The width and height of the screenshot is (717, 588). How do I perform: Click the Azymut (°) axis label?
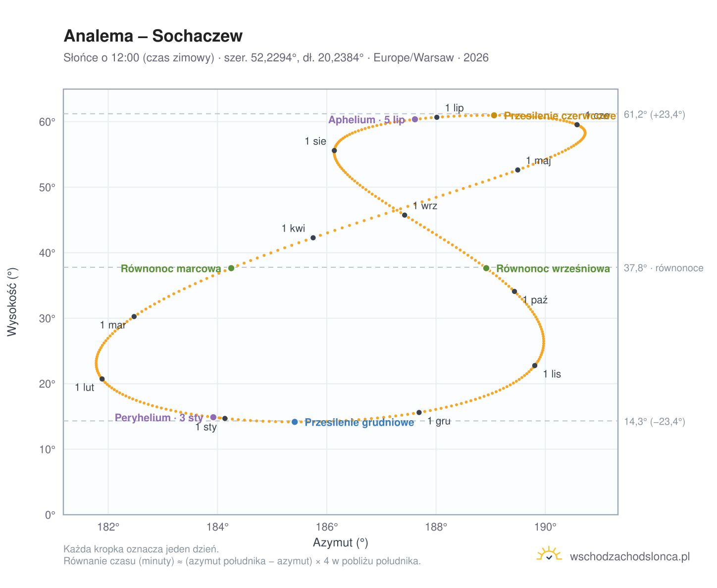click(341, 543)
